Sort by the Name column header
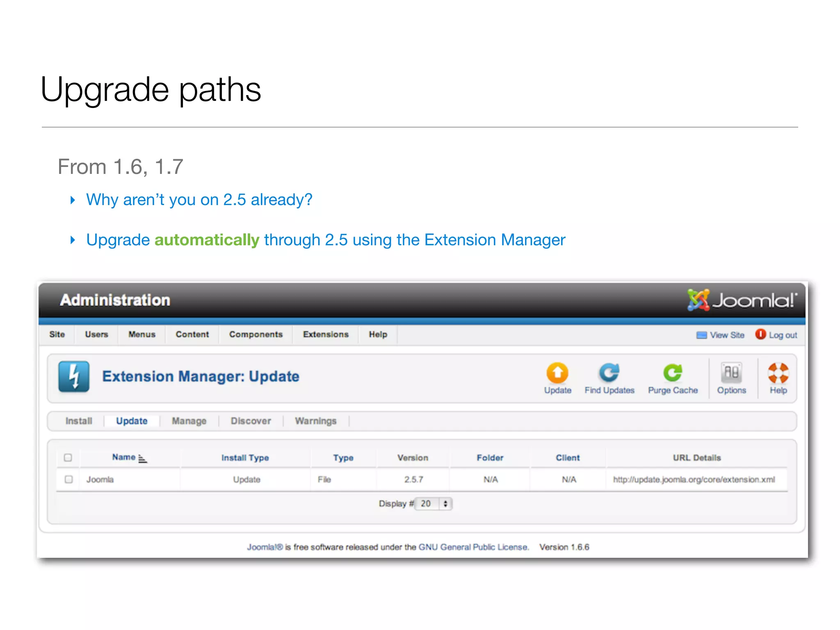Viewport: 840px width, 630px height. [x=124, y=457]
